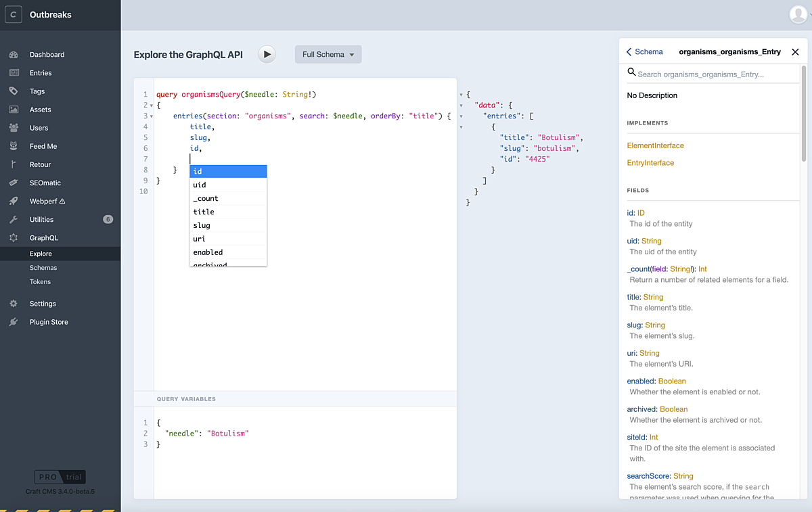812x512 pixels.
Task: Click the Retour flag icon
Action: (x=14, y=164)
